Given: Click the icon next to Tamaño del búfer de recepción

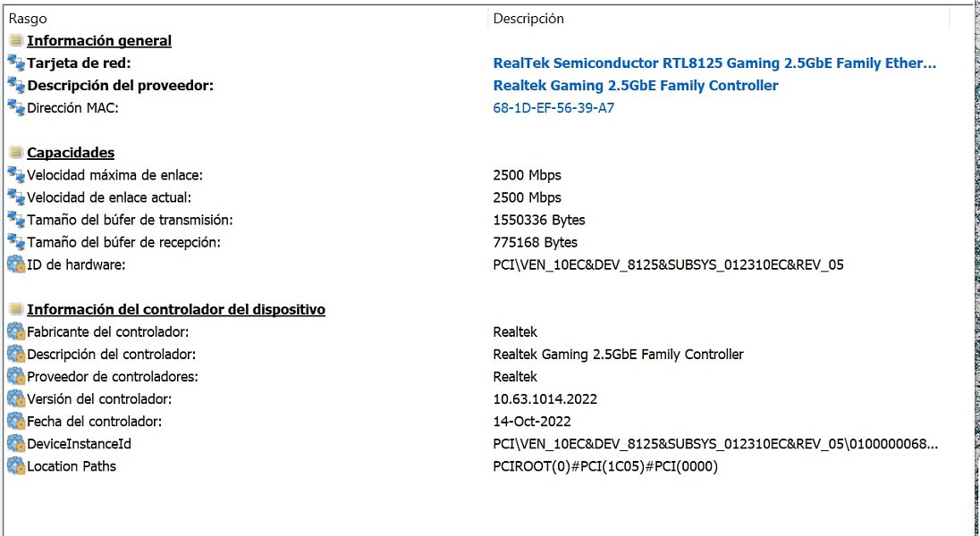Looking at the screenshot, I should 16,242.
